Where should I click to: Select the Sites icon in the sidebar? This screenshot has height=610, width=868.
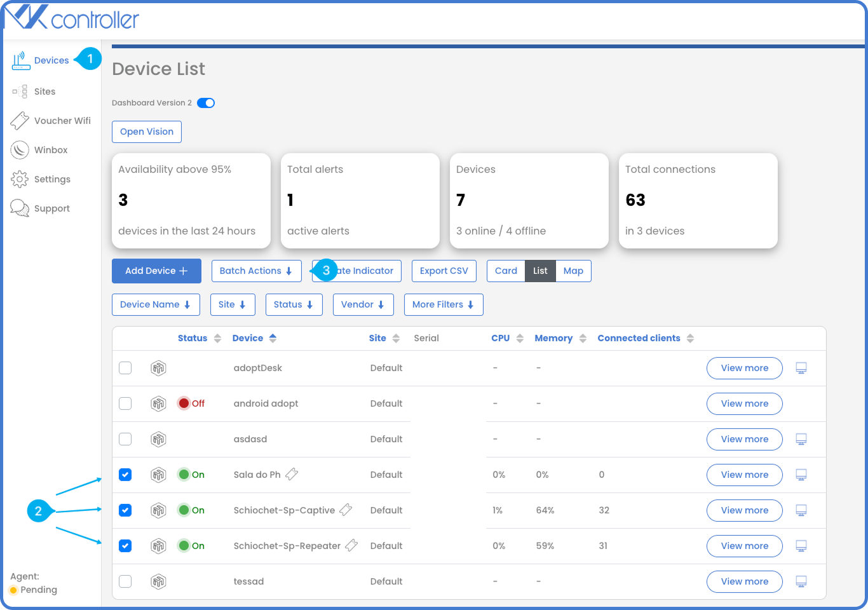click(x=44, y=91)
